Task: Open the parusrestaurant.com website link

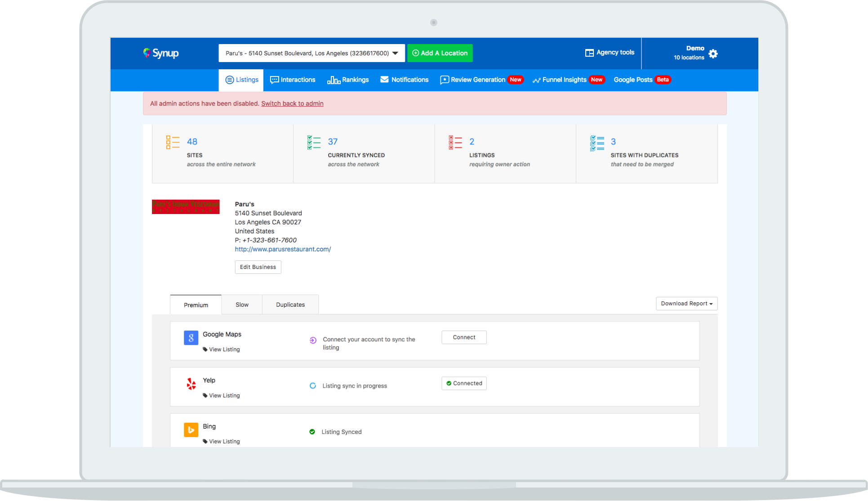Action: (283, 249)
